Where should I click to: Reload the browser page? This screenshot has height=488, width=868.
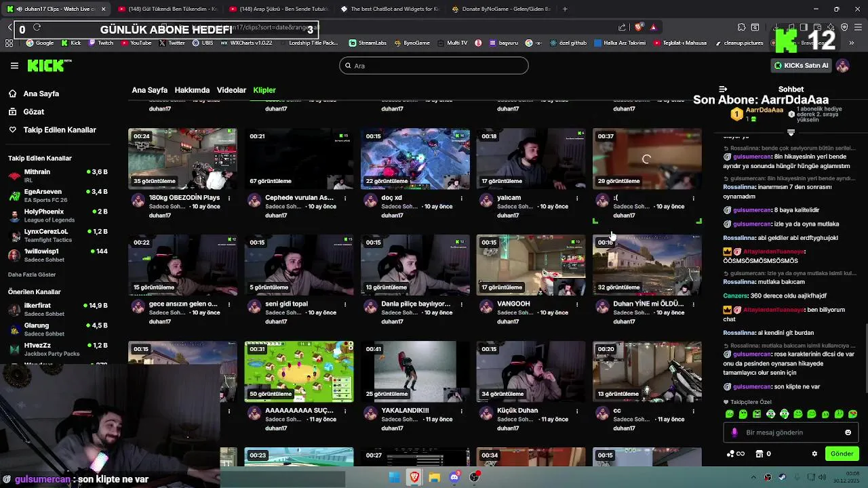(x=37, y=27)
